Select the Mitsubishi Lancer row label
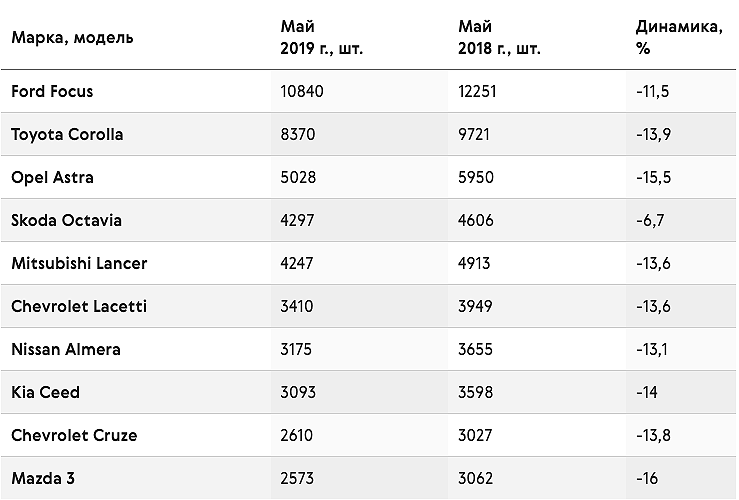The height and width of the screenshot is (500, 739). (x=79, y=263)
